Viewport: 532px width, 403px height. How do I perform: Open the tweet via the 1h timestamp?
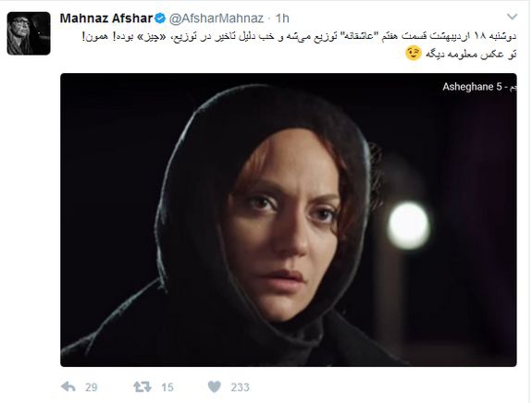pyautogui.click(x=282, y=18)
